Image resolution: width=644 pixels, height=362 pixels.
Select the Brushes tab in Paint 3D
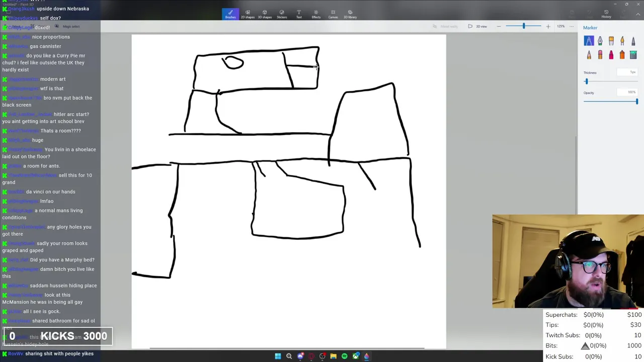coord(230,14)
